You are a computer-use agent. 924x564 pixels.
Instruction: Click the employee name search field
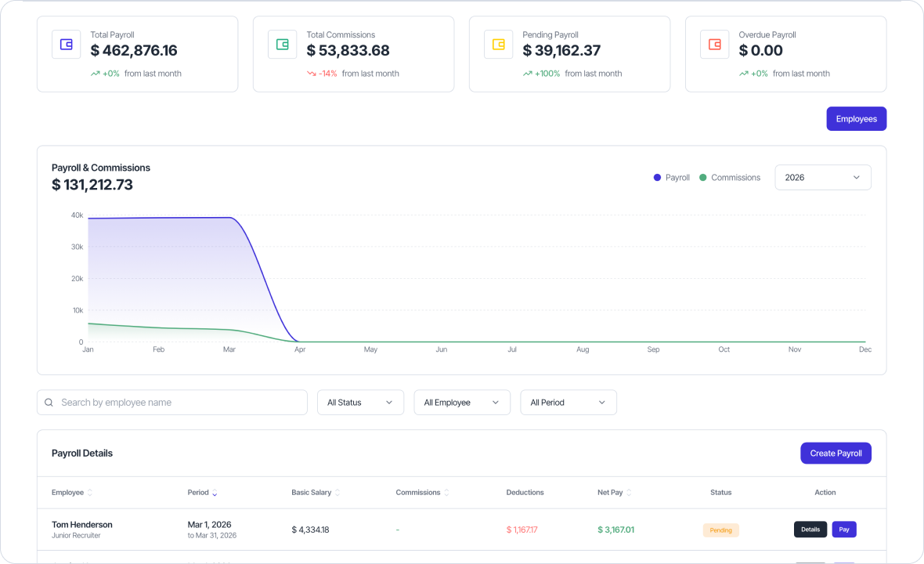[x=171, y=402]
